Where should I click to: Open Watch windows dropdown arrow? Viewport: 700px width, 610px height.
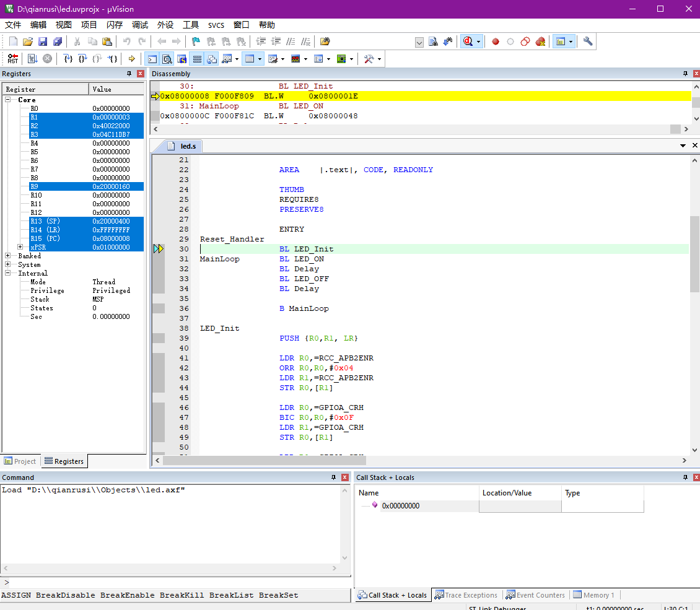point(237,59)
